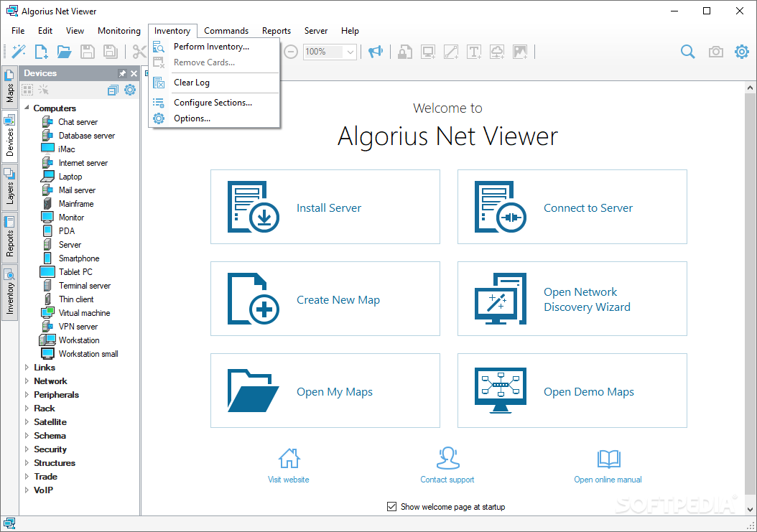Switch to the Inventory side tab
This screenshot has height=532, width=757.
point(9,292)
